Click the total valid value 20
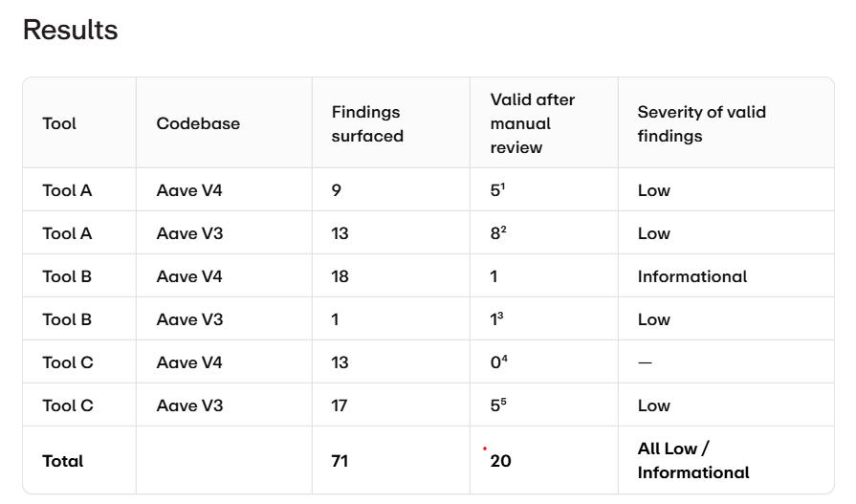This screenshot has height=504, width=856. coord(500,461)
